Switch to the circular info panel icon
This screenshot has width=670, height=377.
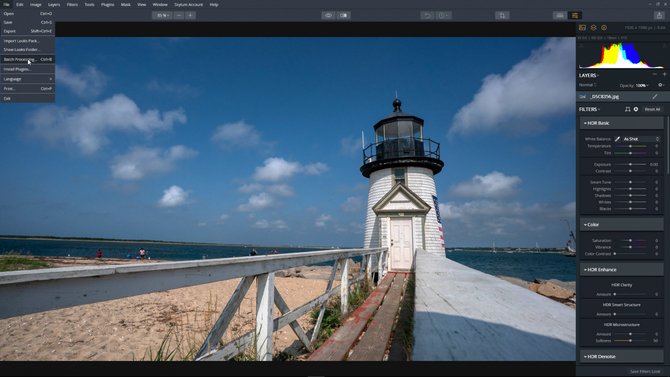click(x=604, y=27)
